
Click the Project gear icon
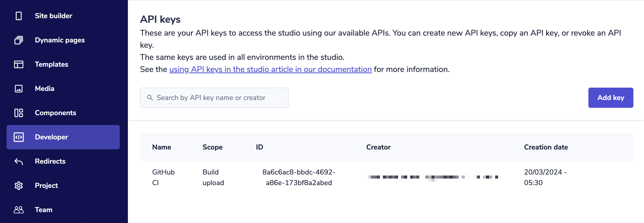pyautogui.click(x=18, y=186)
